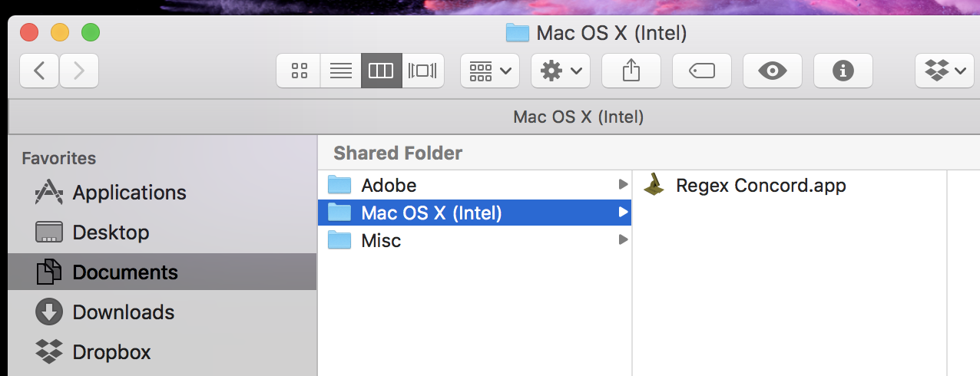Open the arrange items dropdown

489,71
